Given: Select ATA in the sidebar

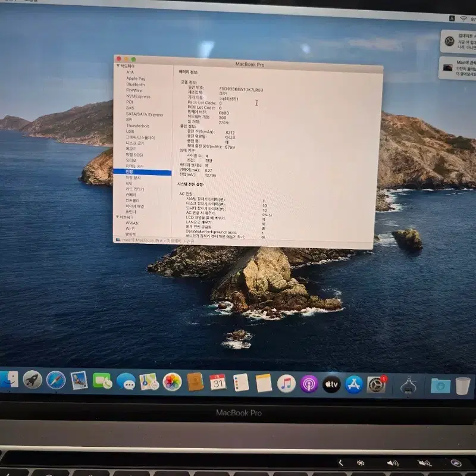Looking at the screenshot, I should pos(130,72).
